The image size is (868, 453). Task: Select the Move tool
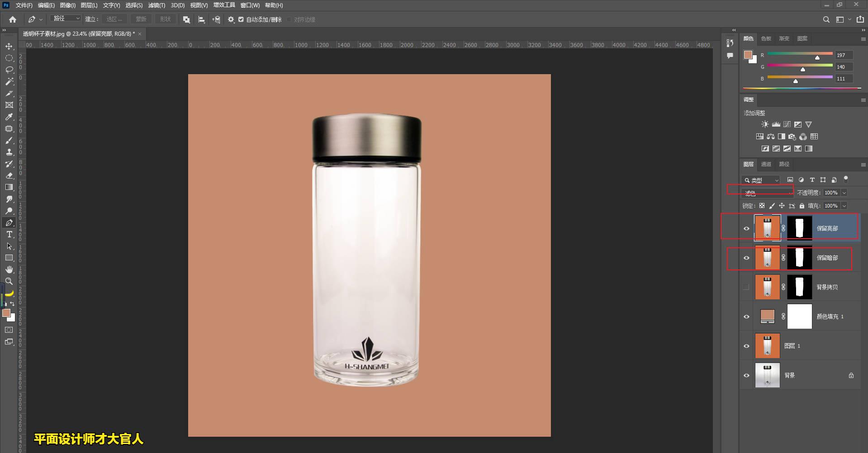pos(9,46)
